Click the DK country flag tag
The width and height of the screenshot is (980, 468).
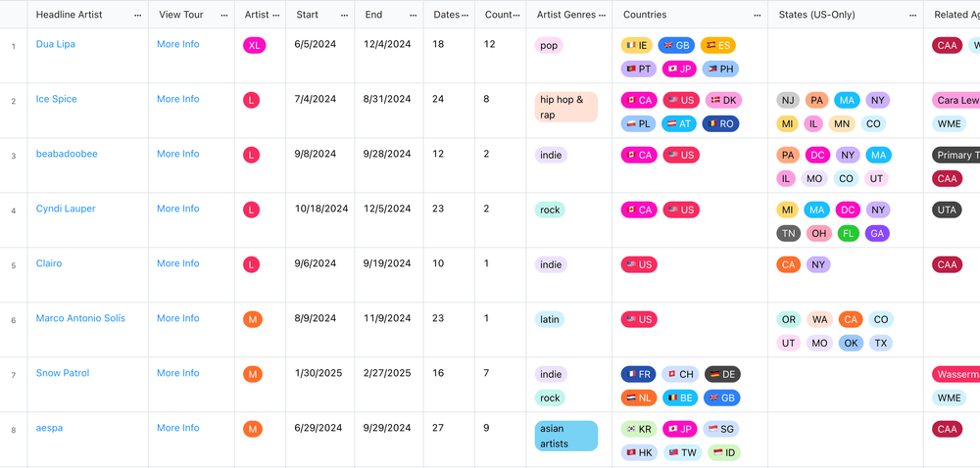click(x=723, y=101)
